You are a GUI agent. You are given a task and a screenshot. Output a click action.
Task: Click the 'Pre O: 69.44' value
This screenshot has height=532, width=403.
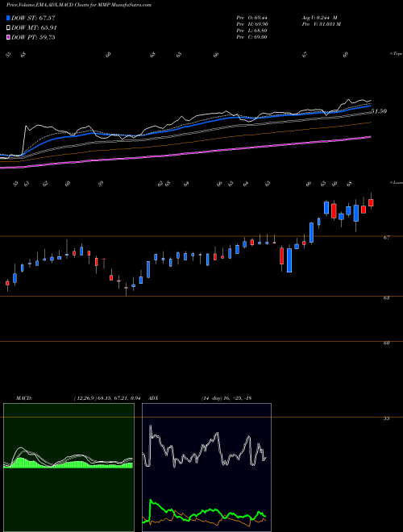pos(252,17)
